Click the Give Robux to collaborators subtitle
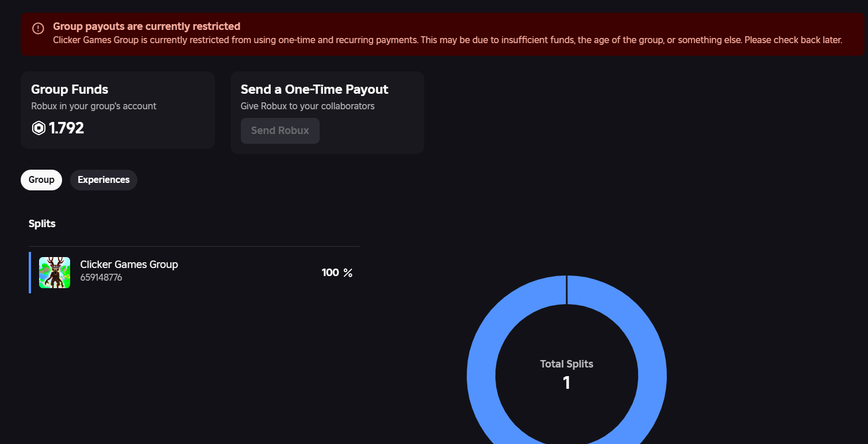 tap(307, 106)
